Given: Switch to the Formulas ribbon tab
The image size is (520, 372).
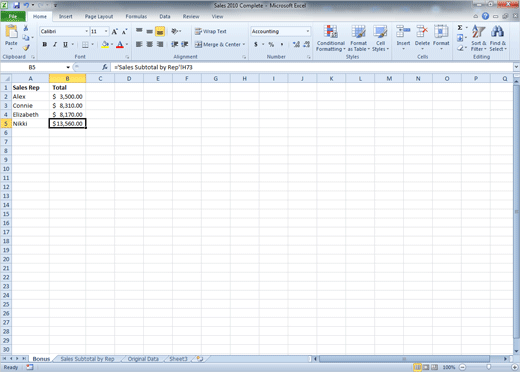Looking at the screenshot, I should 136,16.
